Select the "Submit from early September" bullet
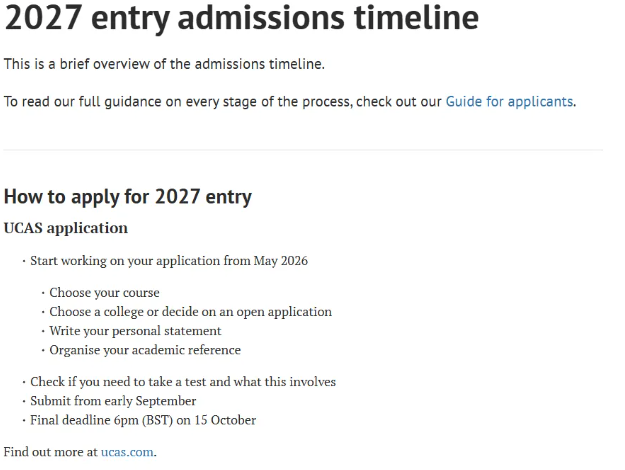Screen dimensions: 625x470 [113, 401]
